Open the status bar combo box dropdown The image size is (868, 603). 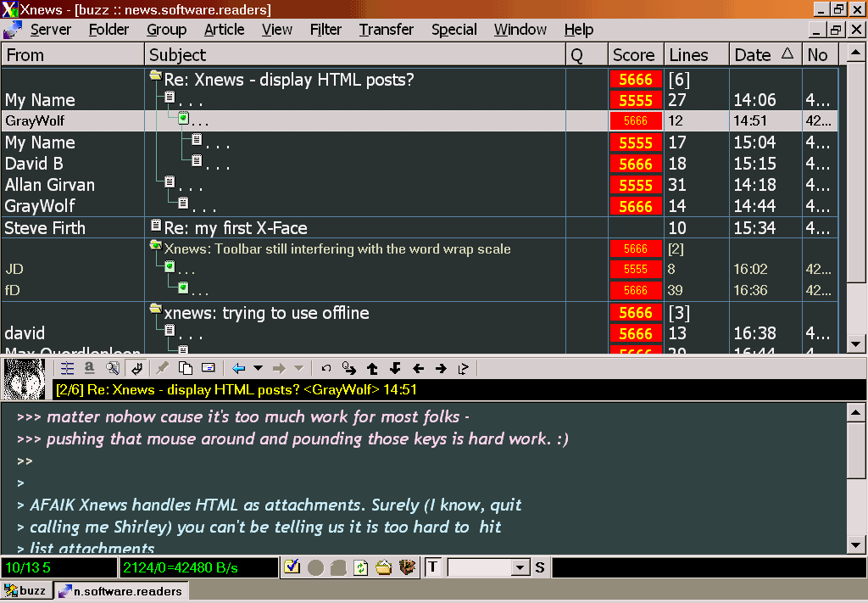[x=520, y=567]
